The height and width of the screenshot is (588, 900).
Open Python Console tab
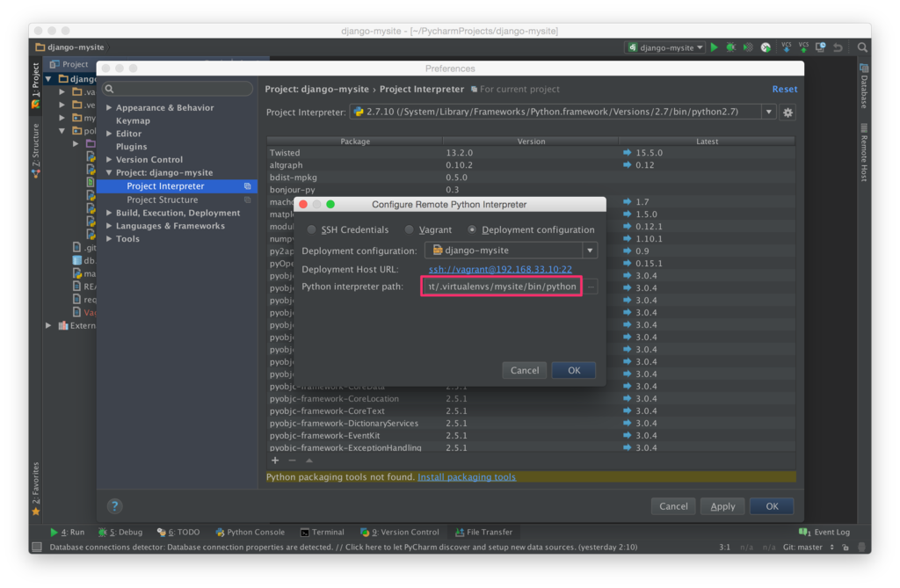click(250, 533)
